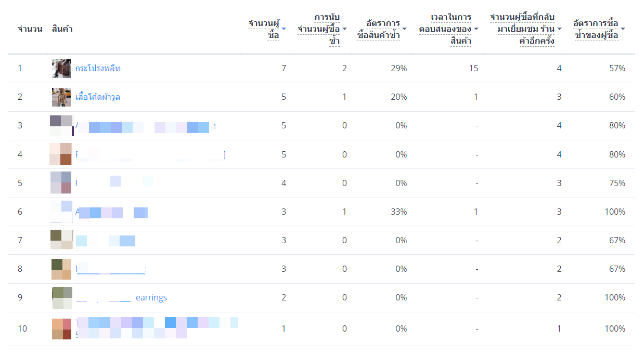Image resolution: width=644 pixels, height=355 pixels.
Task: Sort by อัตราการซื้อซ้ำของผู้ซื้อ column arrow
Action: [x=623, y=29]
